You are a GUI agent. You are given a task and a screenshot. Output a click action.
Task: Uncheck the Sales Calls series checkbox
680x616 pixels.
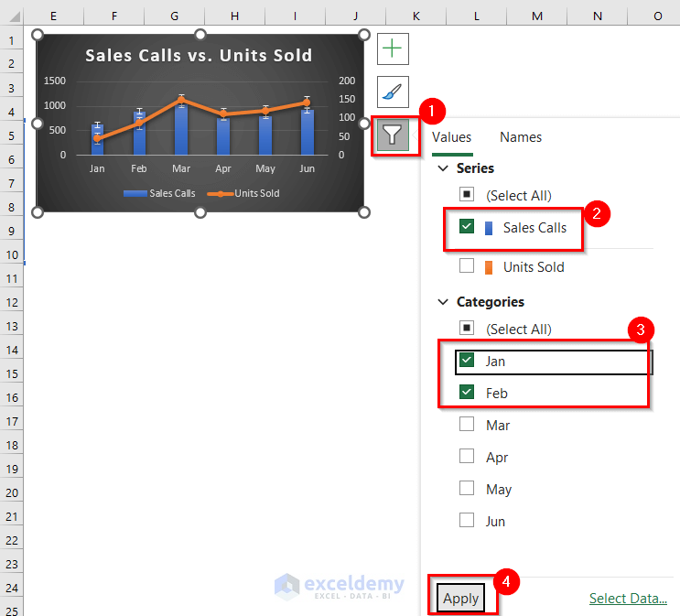467,226
